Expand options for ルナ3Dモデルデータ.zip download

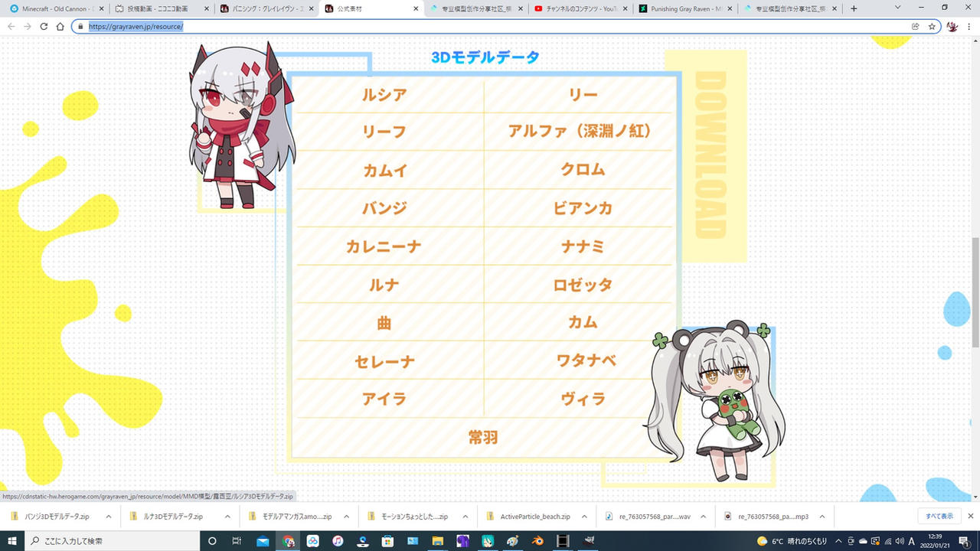coord(227,517)
